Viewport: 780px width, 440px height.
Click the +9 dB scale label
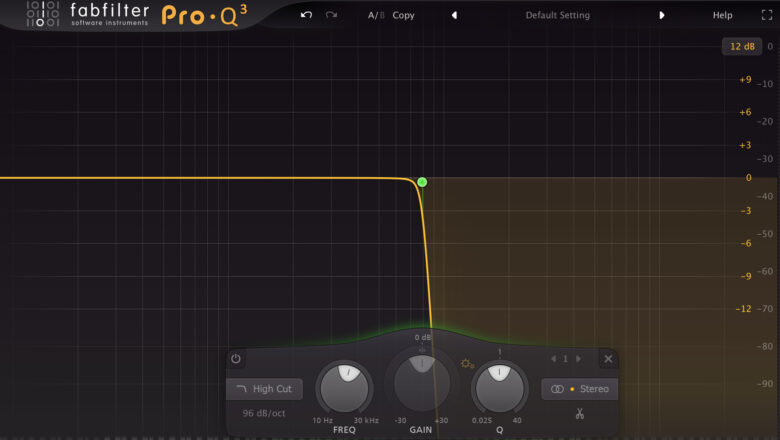[x=745, y=80]
